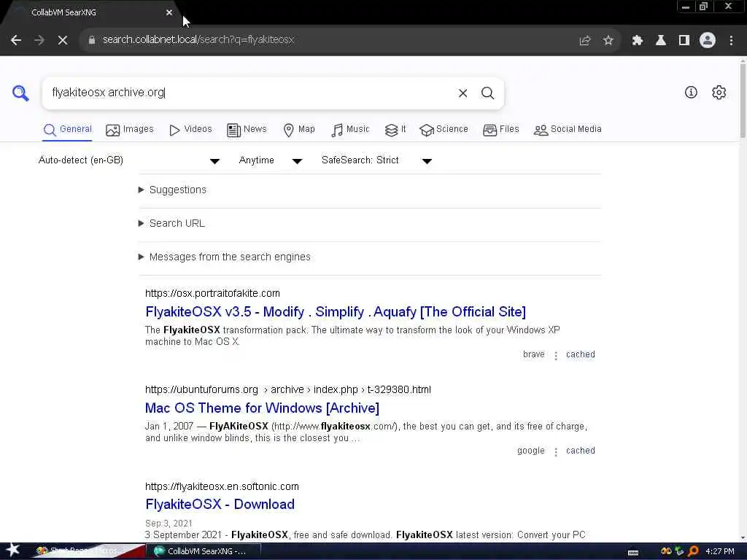
Task: Click the osx.portraitofakite.com URL
Action: click(212, 293)
